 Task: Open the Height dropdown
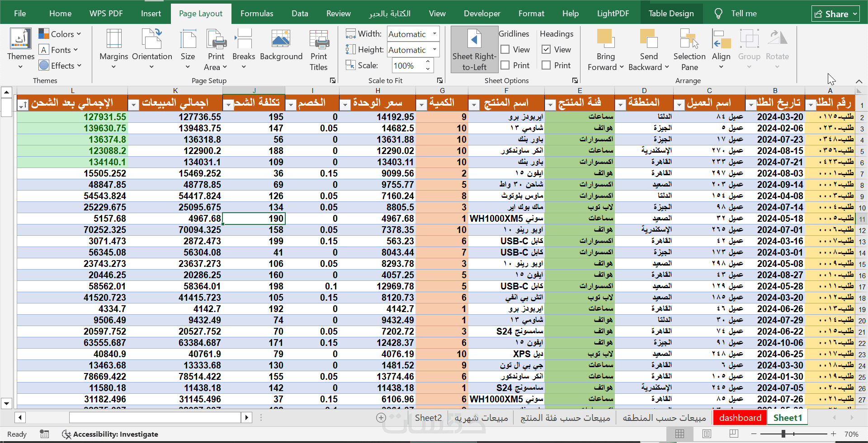[434, 50]
